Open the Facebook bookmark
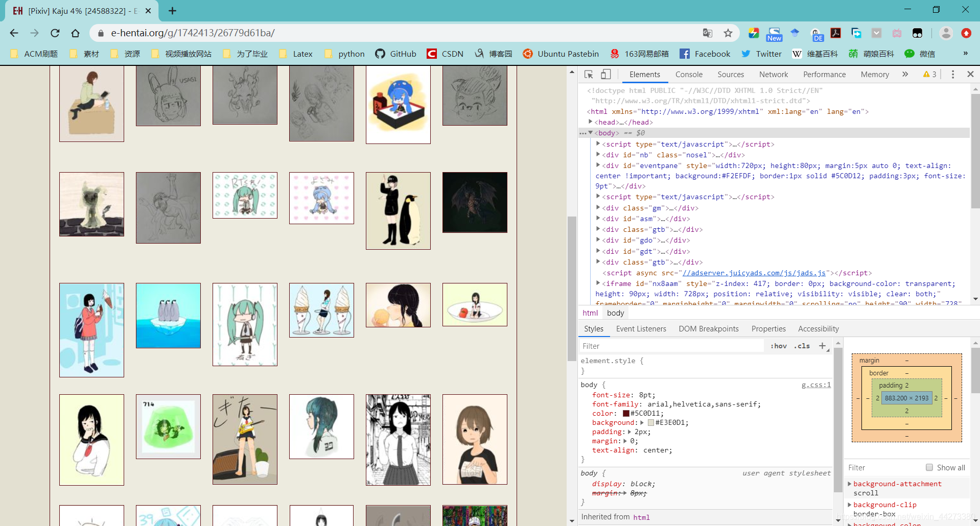 (x=705, y=54)
